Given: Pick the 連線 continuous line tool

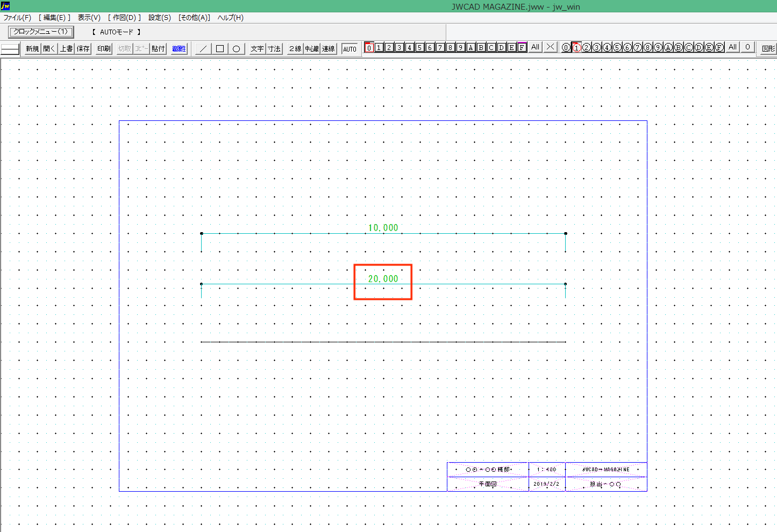Looking at the screenshot, I should click(329, 49).
